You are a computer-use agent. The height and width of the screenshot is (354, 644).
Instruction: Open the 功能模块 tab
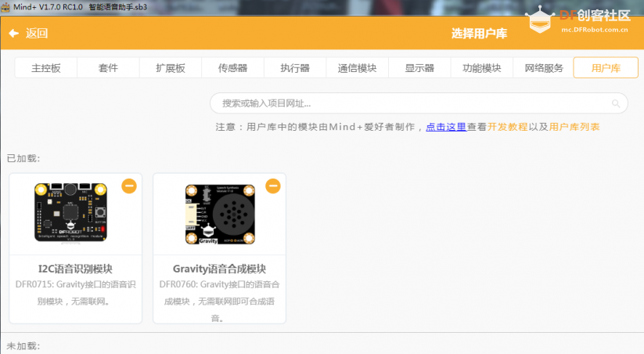tap(482, 68)
